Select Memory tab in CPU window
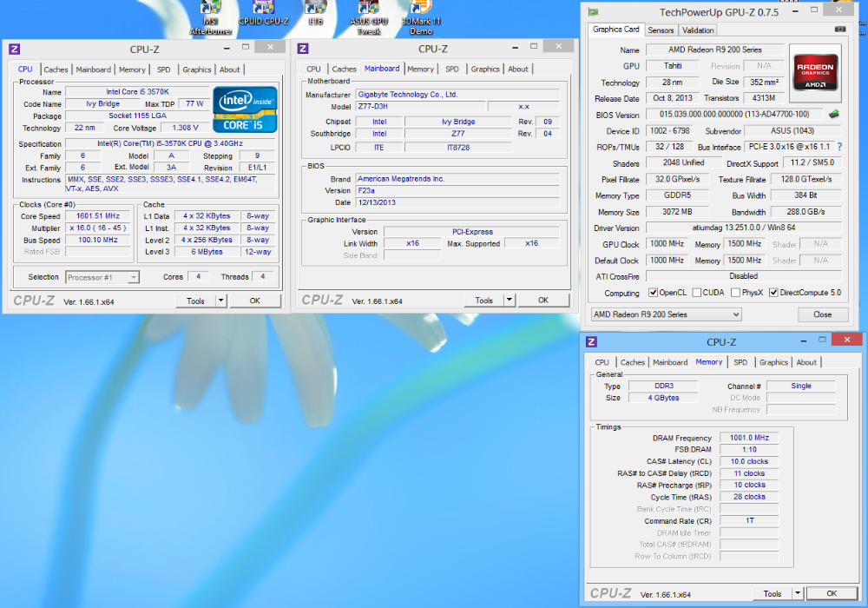Screen dimensions: 868x608 click(x=132, y=69)
